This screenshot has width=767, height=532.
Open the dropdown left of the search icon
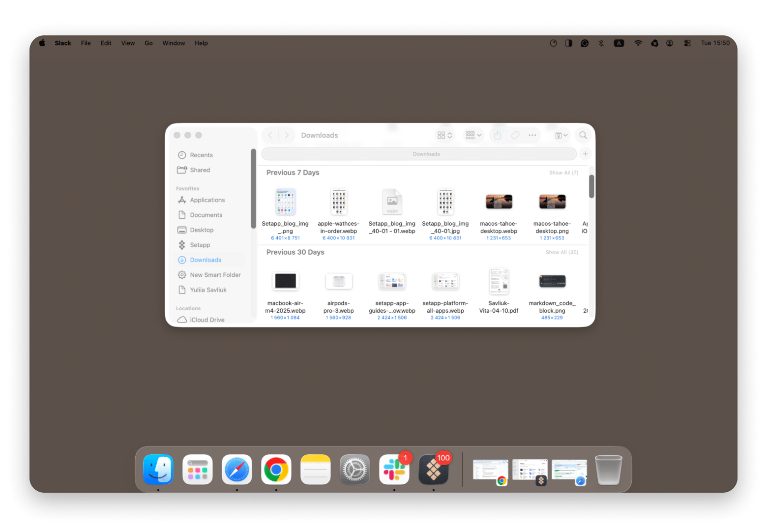(561, 135)
